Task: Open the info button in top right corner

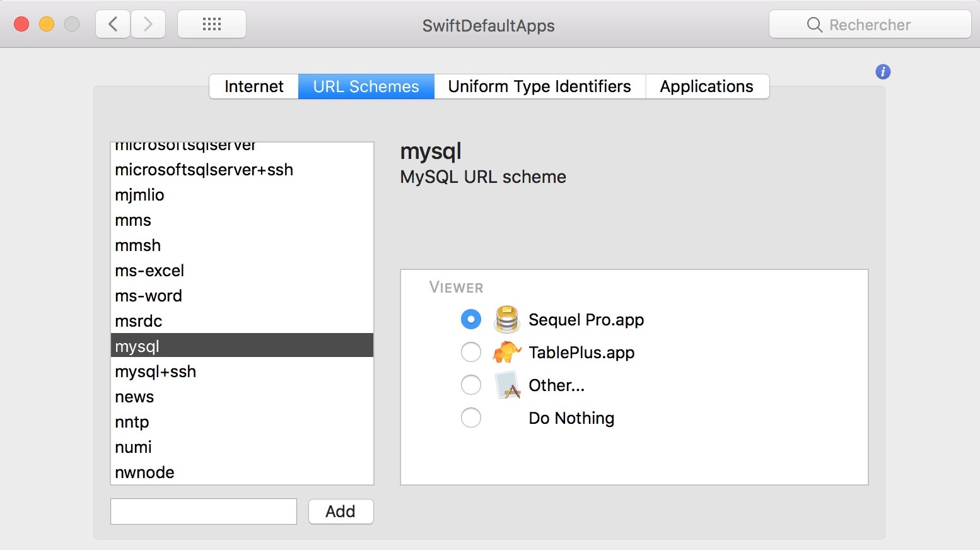Action: click(883, 72)
